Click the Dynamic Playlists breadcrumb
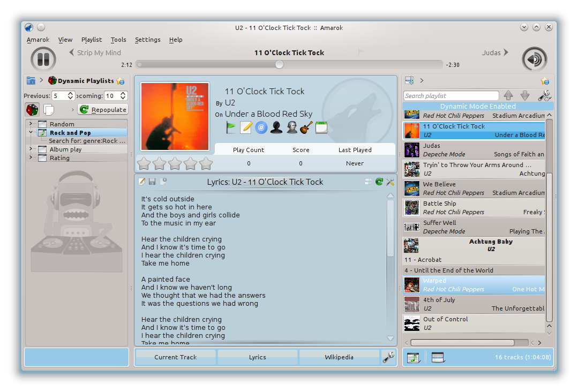Viewport: 578px width, 392px height. click(x=81, y=81)
